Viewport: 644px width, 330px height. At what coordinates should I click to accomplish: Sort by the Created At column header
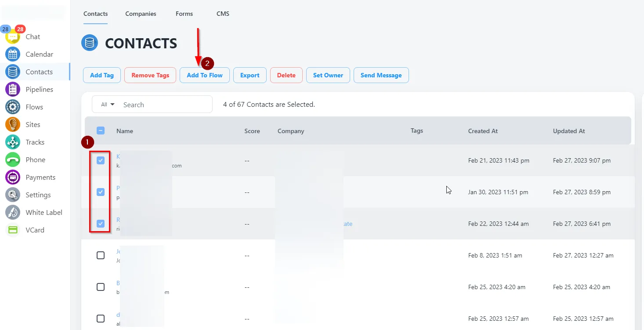(x=483, y=131)
